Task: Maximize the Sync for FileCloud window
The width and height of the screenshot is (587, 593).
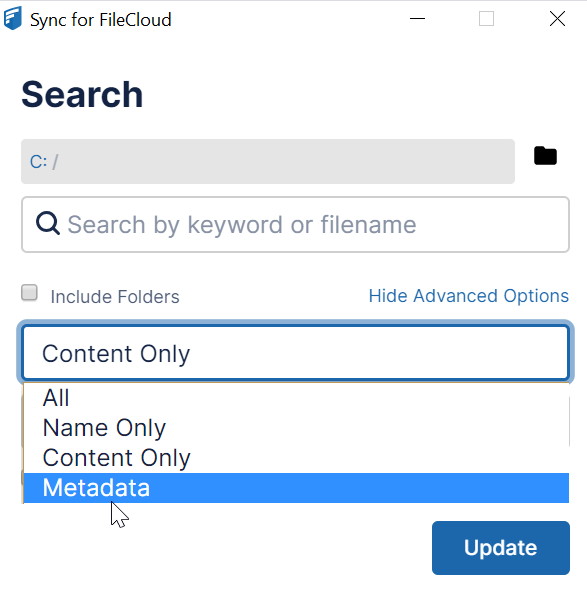Action: (486, 18)
